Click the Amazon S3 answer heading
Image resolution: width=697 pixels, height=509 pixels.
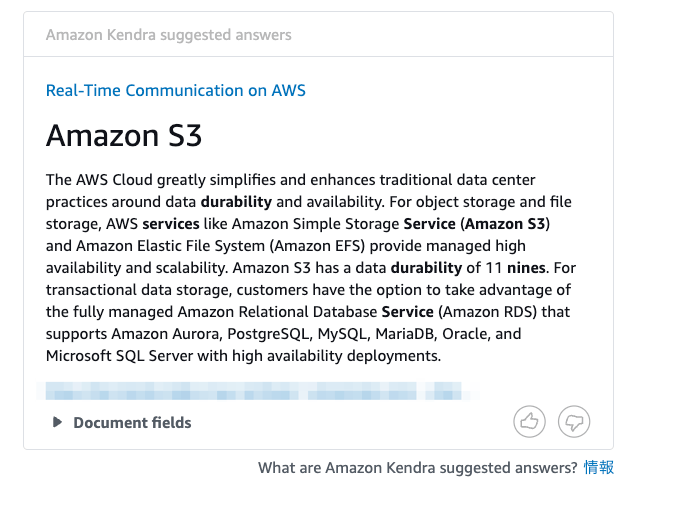[x=124, y=135]
